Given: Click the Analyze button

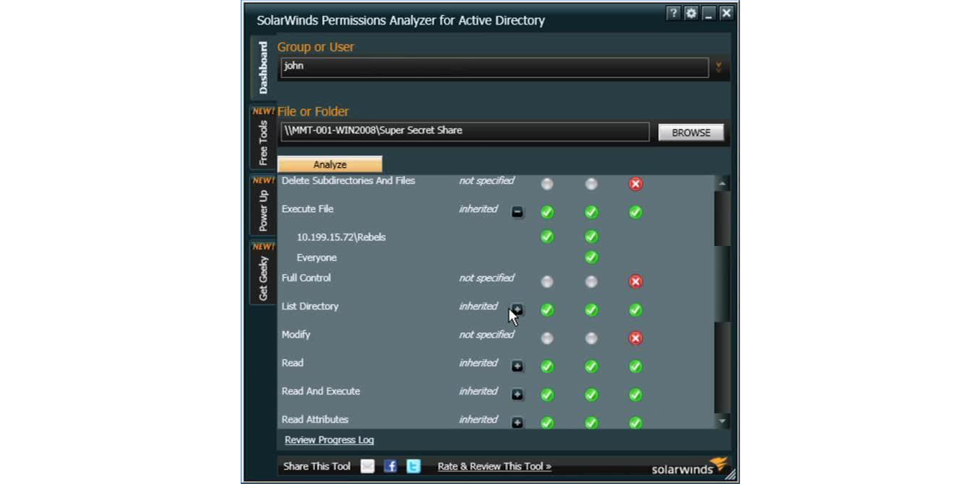Looking at the screenshot, I should coord(329,164).
